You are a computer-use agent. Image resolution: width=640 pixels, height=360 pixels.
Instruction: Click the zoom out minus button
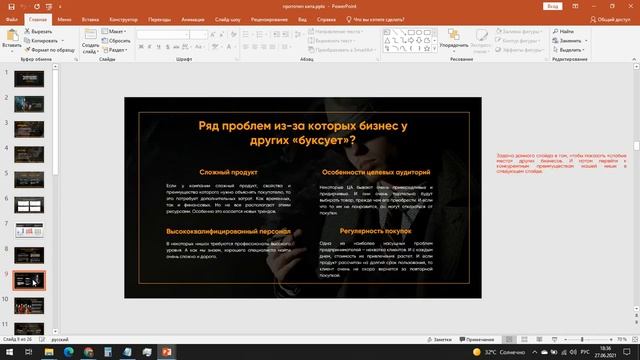pos(565,340)
